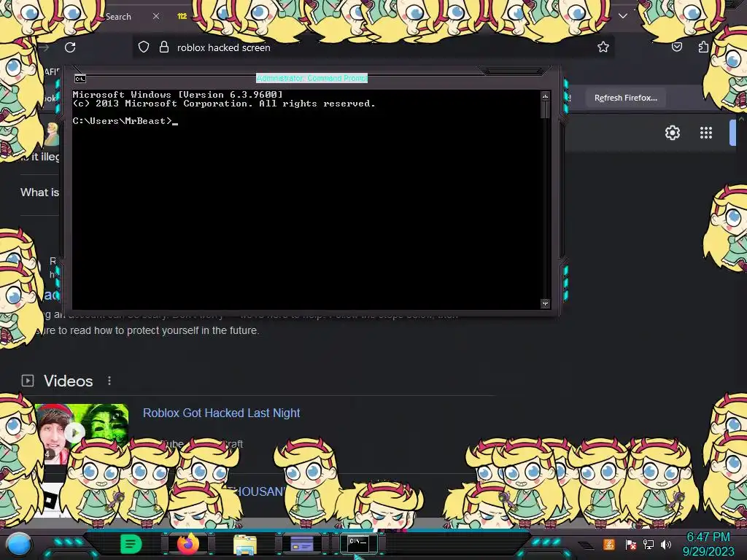Expand the What is question

(40, 192)
